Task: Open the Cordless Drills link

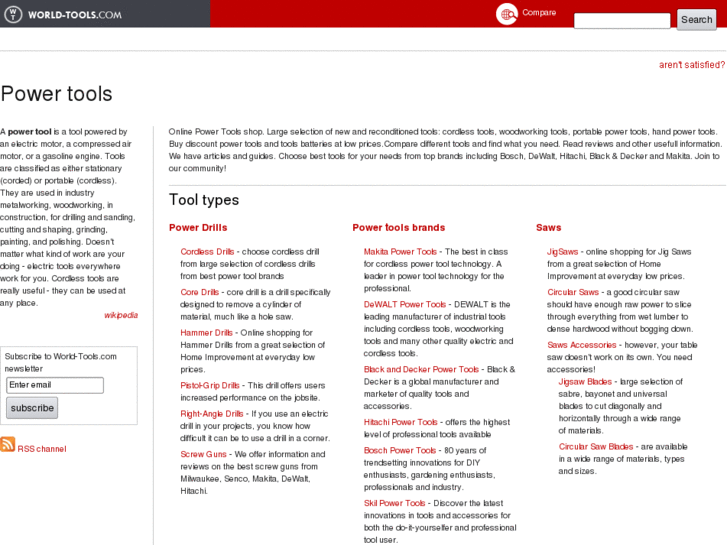Action: coord(207,252)
